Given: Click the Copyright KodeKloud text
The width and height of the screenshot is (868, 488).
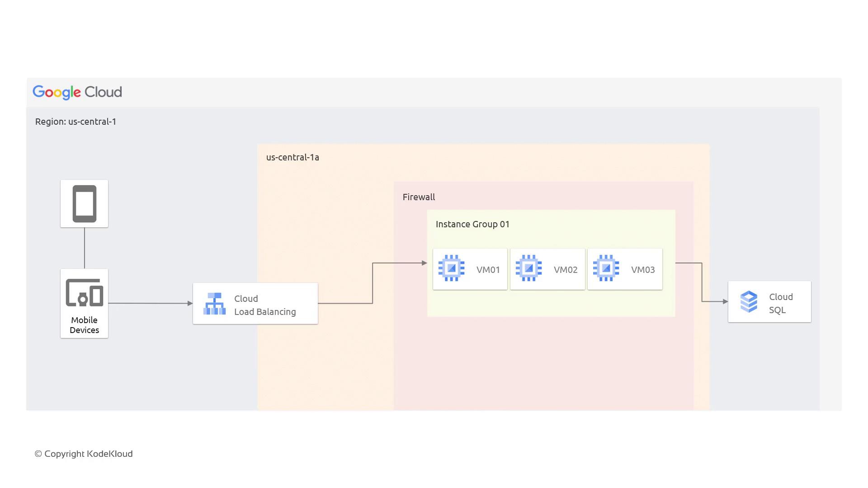Looking at the screenshot, I should click(84, 454).
